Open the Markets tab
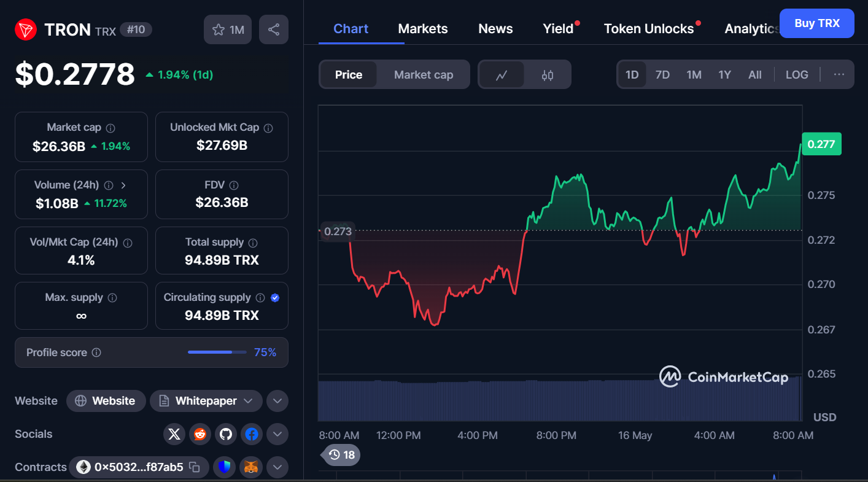This screenshot has height=482, width=868. point(423,29)
